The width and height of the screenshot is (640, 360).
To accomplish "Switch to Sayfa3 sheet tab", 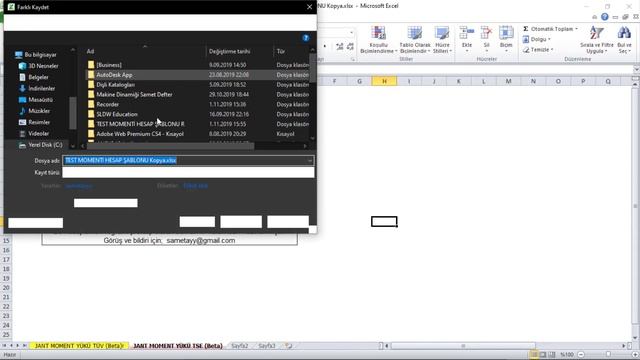I will [x=267, y=346].
